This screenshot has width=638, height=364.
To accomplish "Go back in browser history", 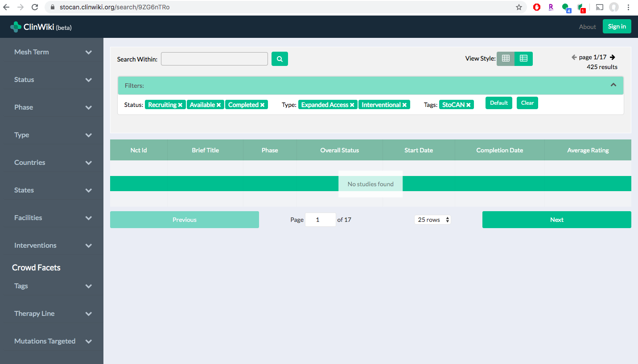I will (6, 7).
